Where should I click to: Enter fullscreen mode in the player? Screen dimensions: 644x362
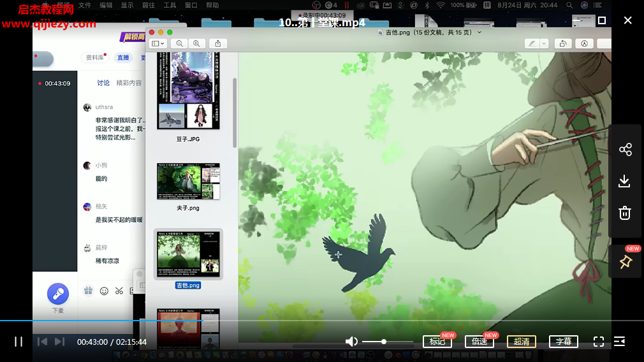click(x=599, y=342)
